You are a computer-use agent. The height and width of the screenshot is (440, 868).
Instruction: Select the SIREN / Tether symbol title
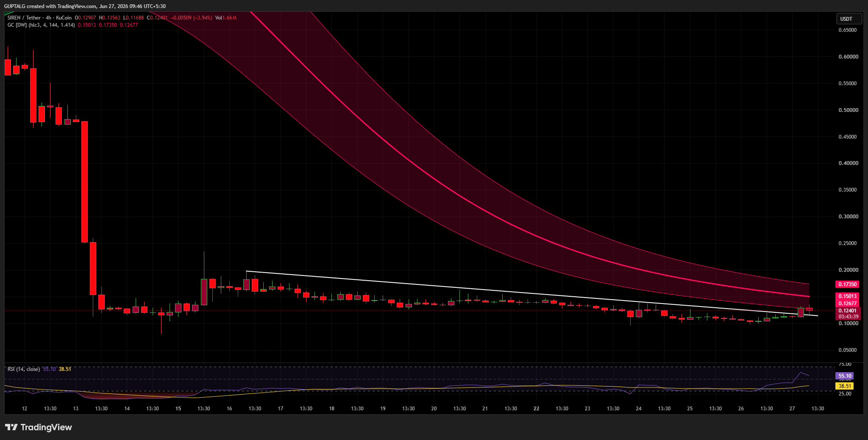click(24, 18)
